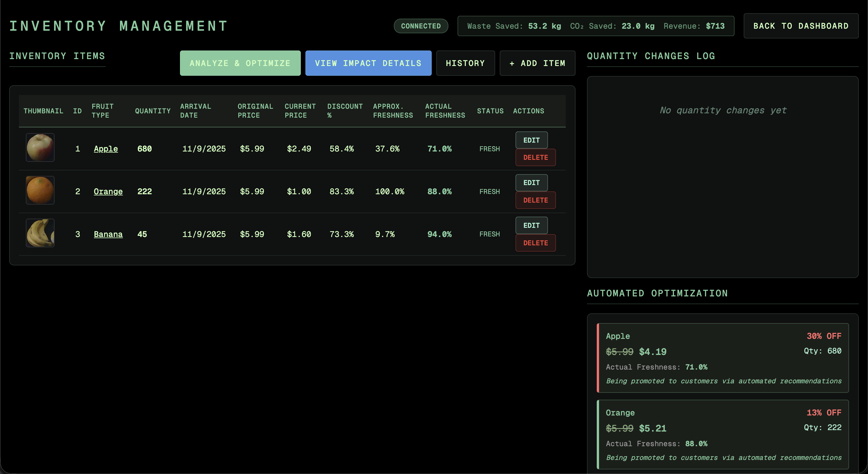Open the HISTORY panel

[x=465, y=63]
